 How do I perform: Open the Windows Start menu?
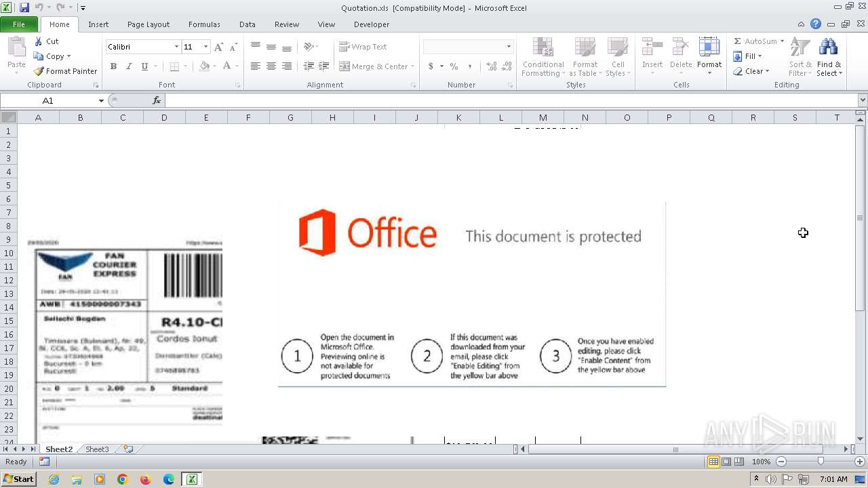point(18,479)
